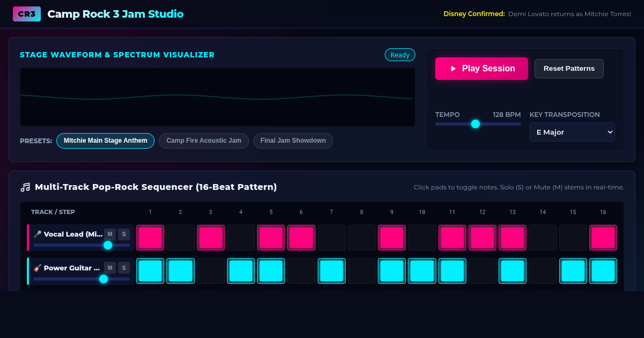Screen dimensions: 644x338
Task: Mute the Vocal Lead track
Action: 110,234
